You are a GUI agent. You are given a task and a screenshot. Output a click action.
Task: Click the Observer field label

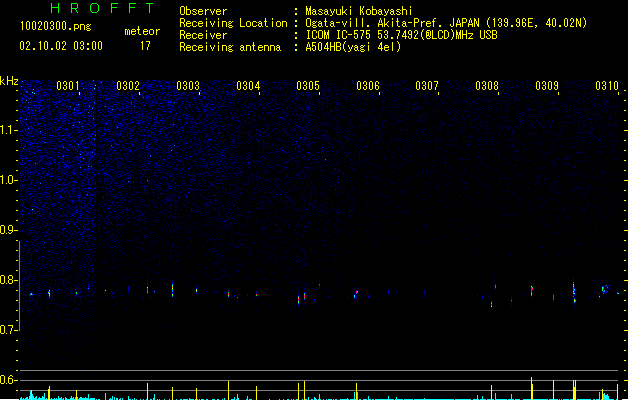tap(203, 11)
